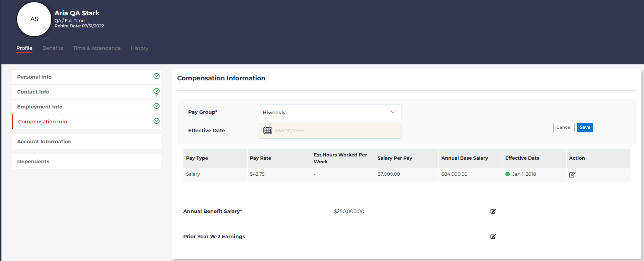Click the Contact Info completion checkmark

tap(156, 91)
